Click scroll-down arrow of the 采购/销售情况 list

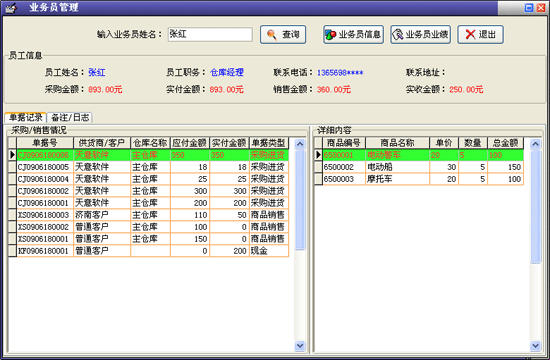300,346
